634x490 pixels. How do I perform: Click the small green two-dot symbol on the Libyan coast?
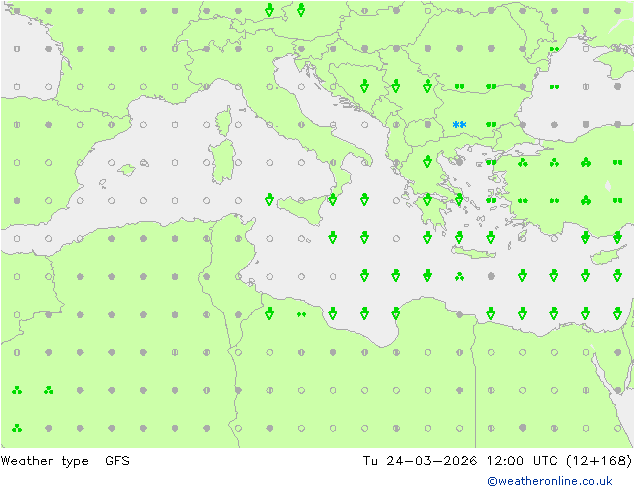[x=301, y=314]
